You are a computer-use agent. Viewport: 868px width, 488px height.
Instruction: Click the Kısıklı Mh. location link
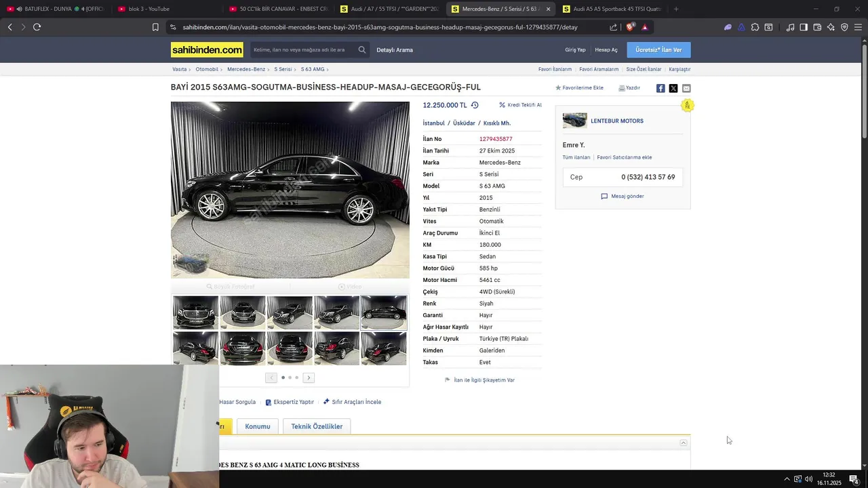coord(497,123)
